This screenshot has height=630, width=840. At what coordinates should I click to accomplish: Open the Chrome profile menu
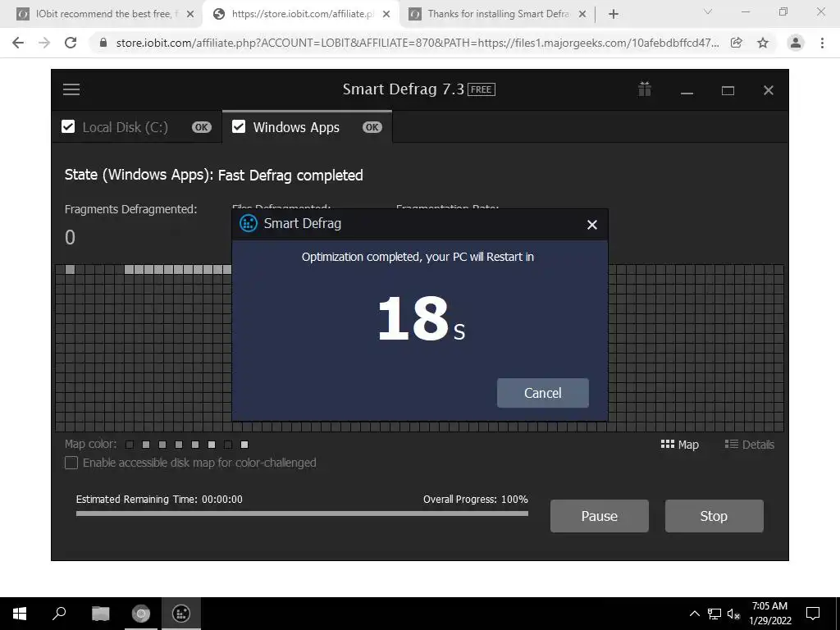(796, 43)
